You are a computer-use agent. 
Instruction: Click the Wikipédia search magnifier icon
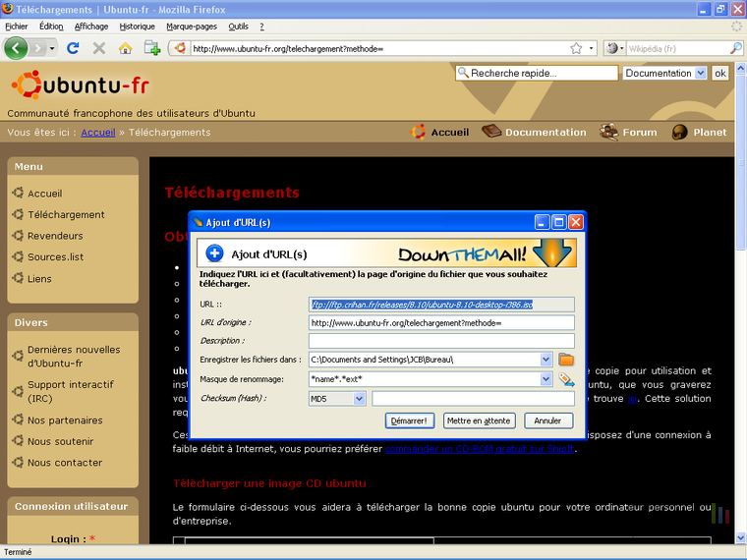click(735, 48)
